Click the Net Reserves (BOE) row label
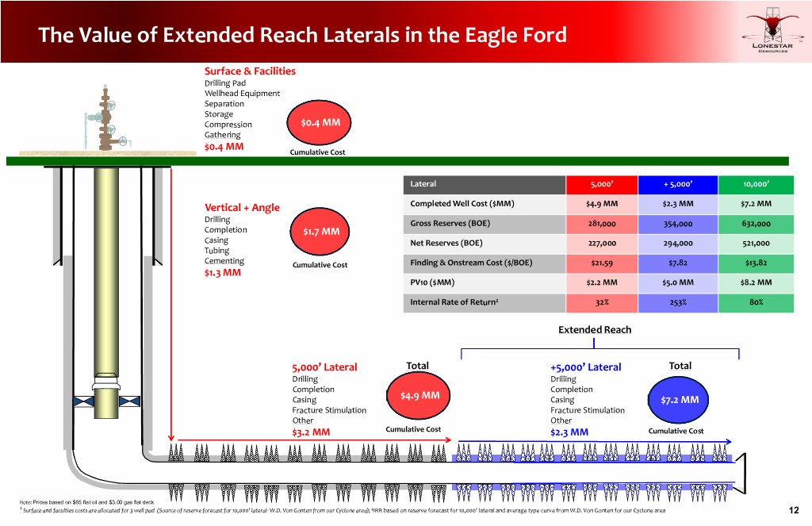 [446, 243]
